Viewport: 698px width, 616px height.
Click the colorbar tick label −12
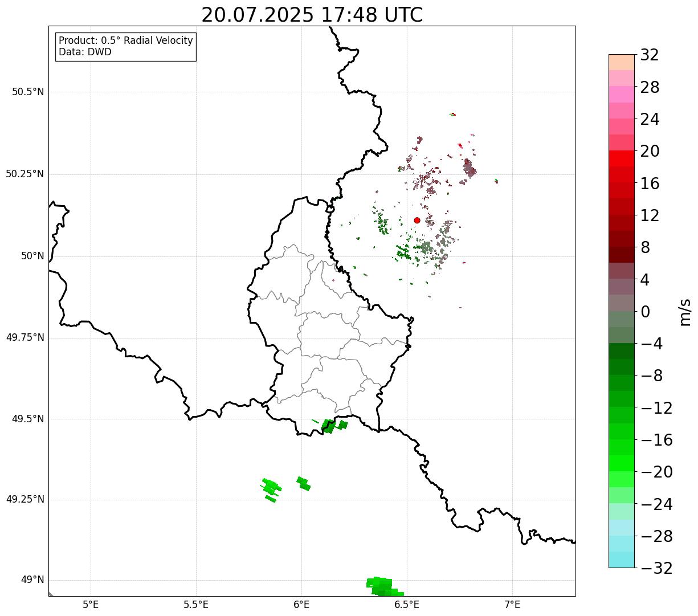coord(656,408)
